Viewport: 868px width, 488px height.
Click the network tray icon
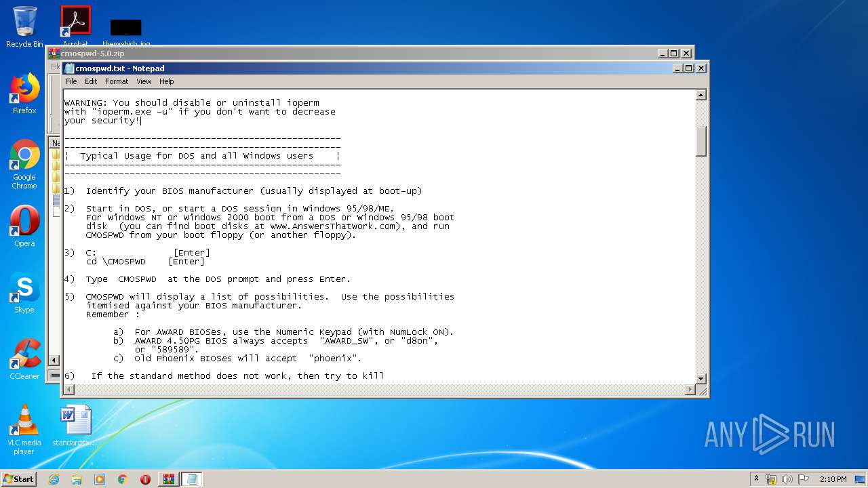(x=771, y=479)
